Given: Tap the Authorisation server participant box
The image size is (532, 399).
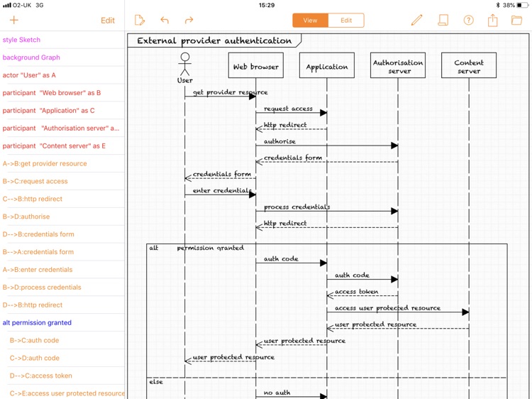Looking at the screenshot, I should coord(398,65).
